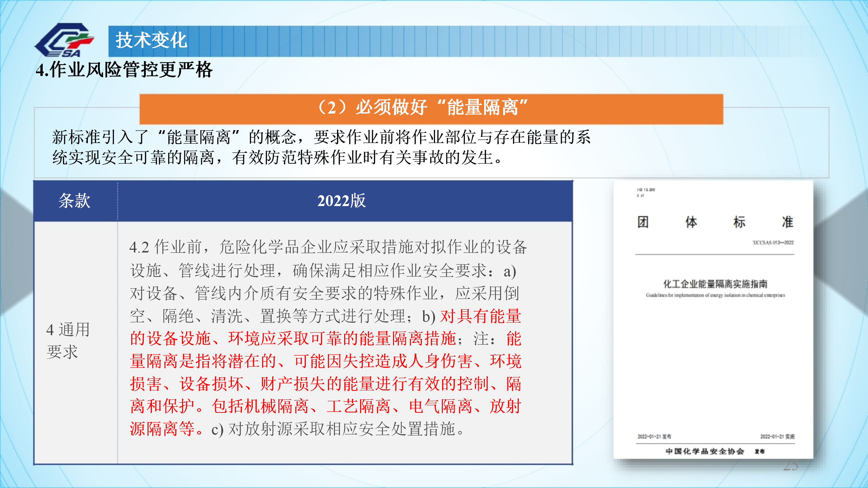Click the orange banner 必须做好"能量隔离"
The width and height of the screenshot is (868, 488).
[x=431, y=109]
